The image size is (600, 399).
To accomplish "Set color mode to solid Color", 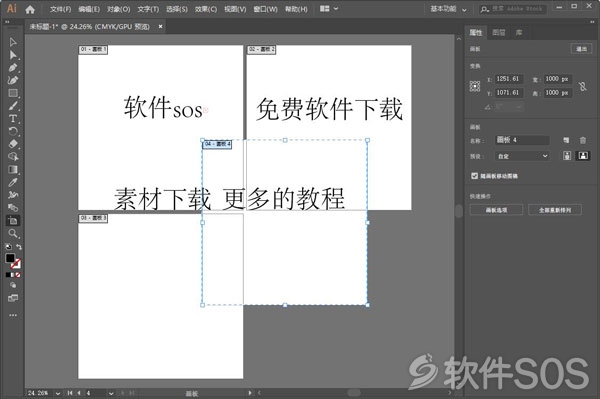I will [x=8, y=275].
